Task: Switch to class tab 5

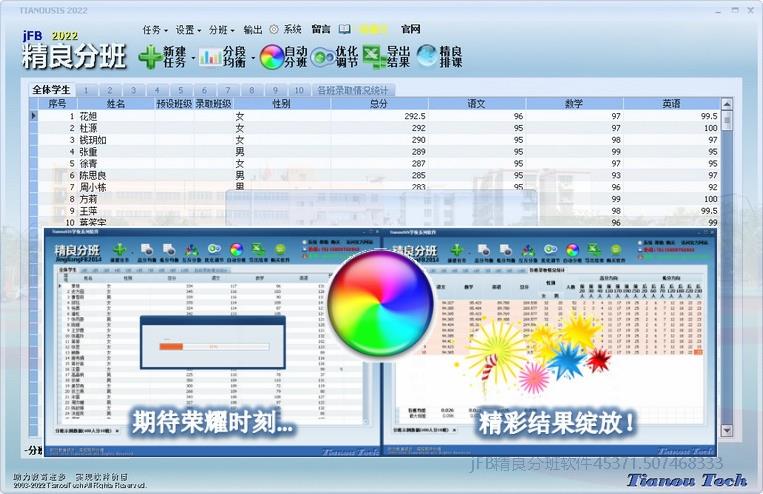Action: click(181, 90)
